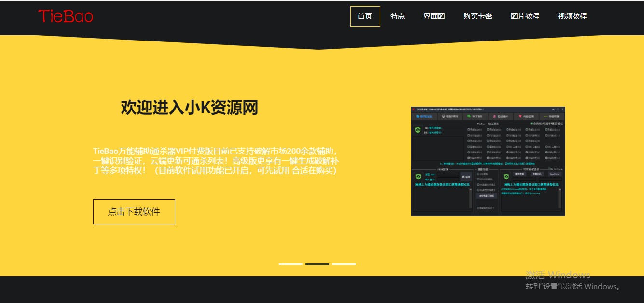Select the middle carousel indicator dot
This screenshot has height=303, width=644.
[317, 264]
